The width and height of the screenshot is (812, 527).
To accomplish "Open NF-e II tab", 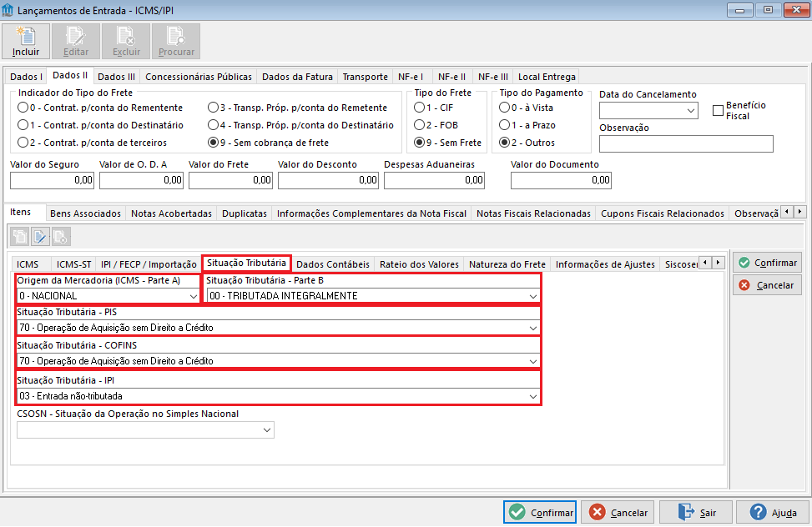I will (451, 77).
